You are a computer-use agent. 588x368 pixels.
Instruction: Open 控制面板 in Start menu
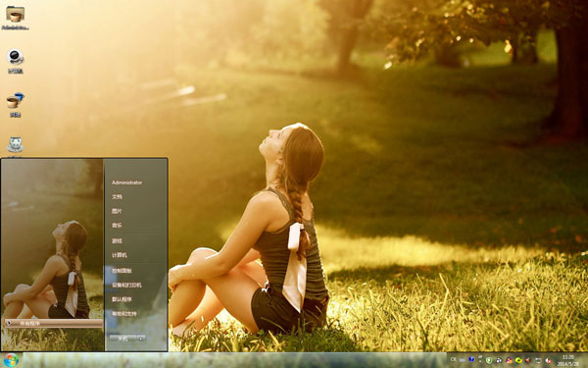click(122, 271)
